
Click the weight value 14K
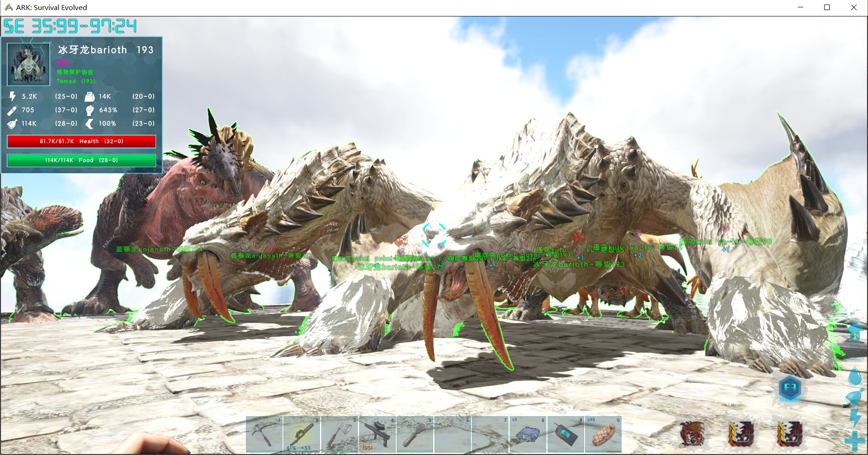click(105, 96)
